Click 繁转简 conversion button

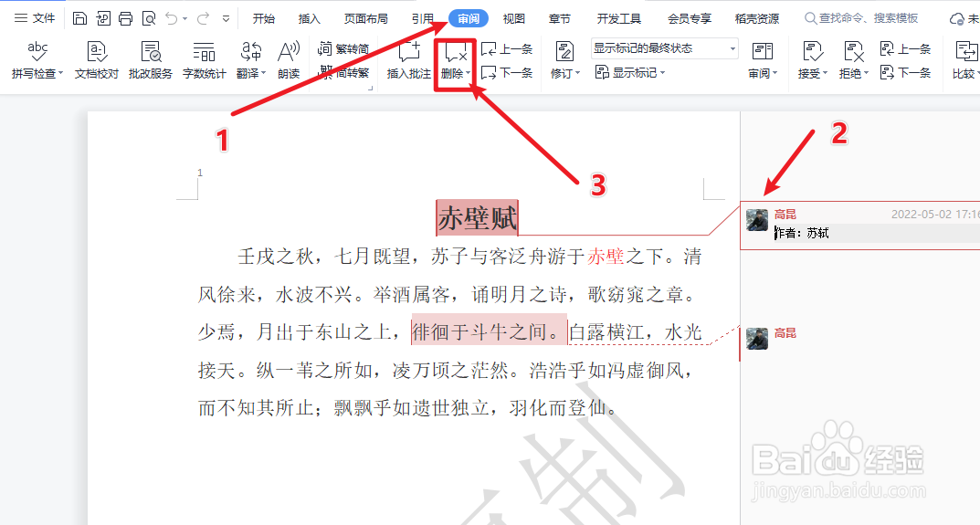(343, 48)
